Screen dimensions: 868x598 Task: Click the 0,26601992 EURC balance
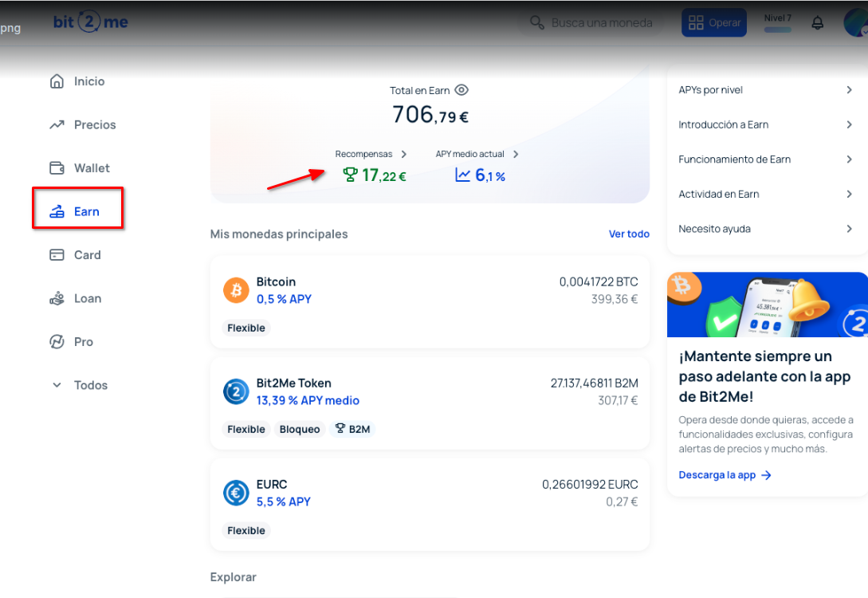coord(590,485)
